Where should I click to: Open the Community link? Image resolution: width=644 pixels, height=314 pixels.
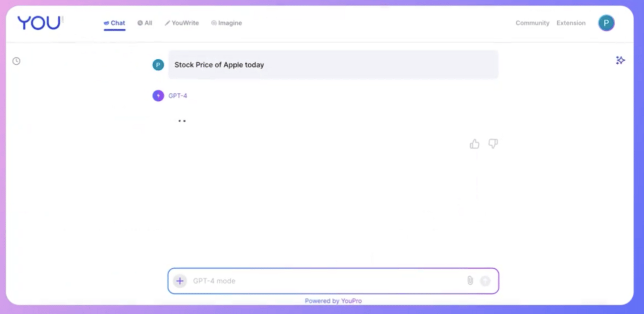coord(532,23)
